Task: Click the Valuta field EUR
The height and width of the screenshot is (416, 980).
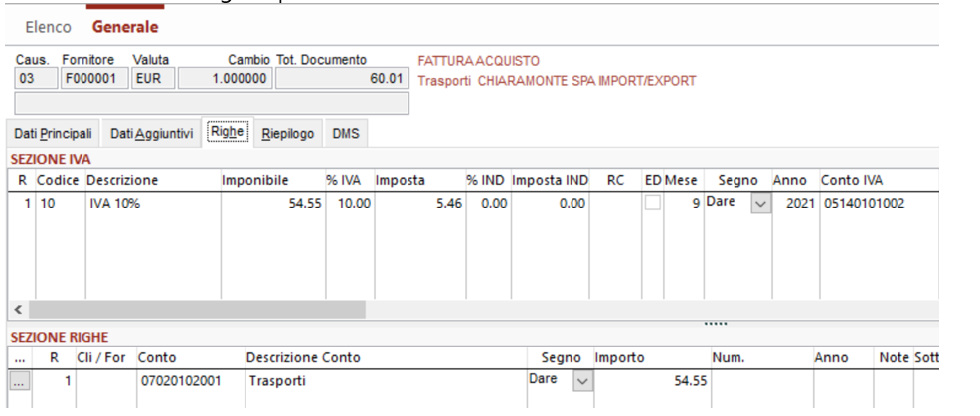Action: coord(152,79)
